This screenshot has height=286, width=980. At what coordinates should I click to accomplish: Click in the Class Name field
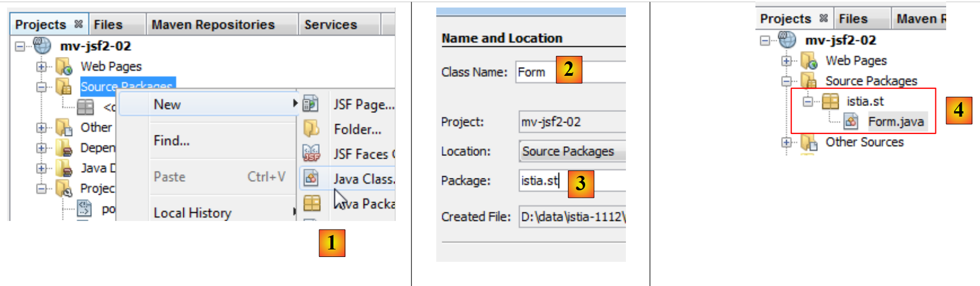535,72
